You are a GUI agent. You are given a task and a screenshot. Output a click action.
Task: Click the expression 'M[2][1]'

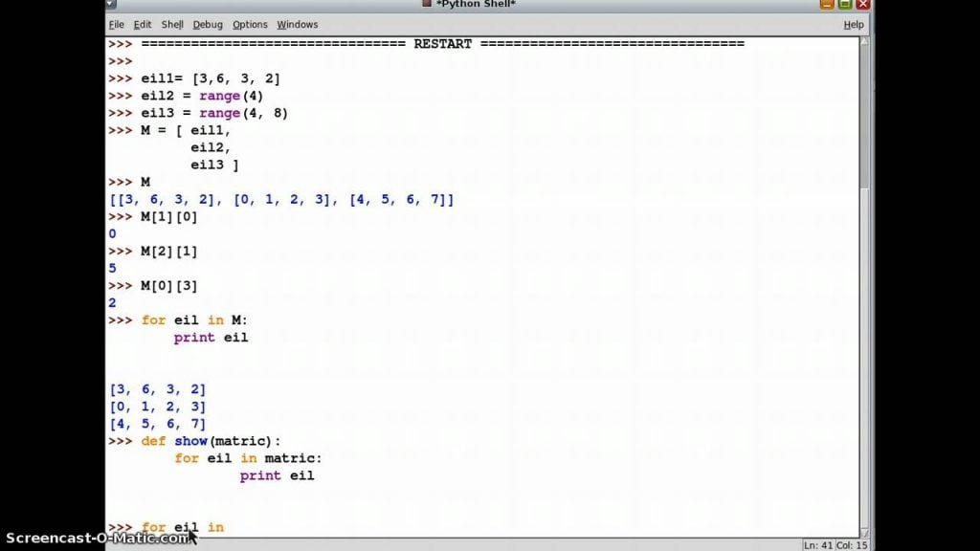coord(168,252)
